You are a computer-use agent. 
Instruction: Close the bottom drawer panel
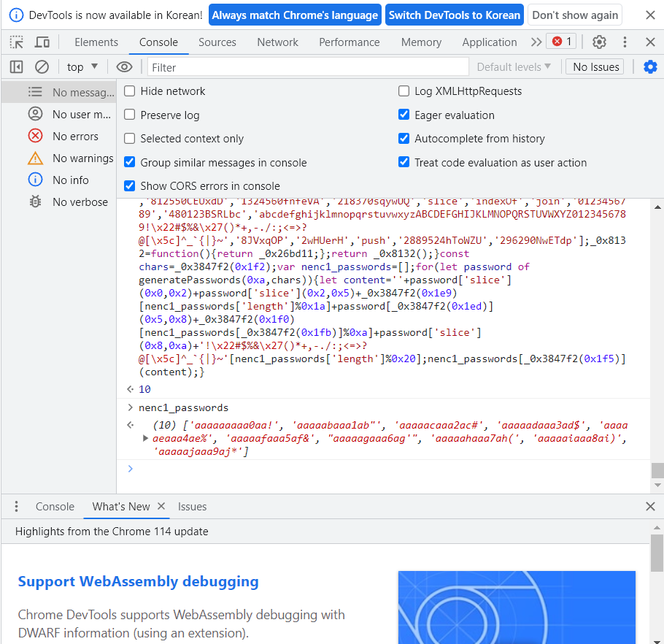[x=650, y=506]
